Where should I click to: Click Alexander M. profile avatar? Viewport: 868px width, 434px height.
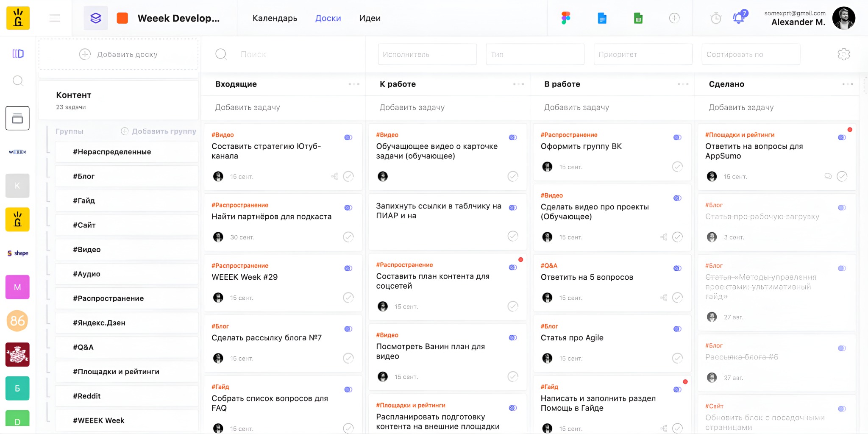pyautogui.click(x=843, y=18)
